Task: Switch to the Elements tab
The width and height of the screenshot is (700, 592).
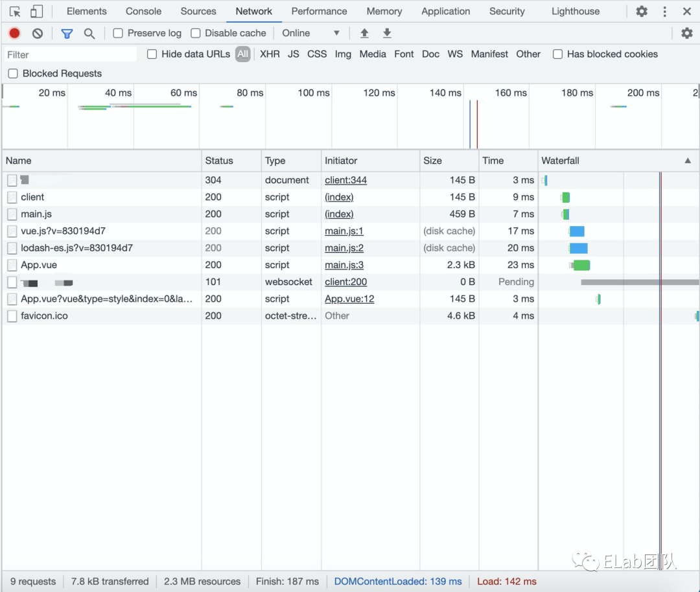Action: tap(87, 11)
